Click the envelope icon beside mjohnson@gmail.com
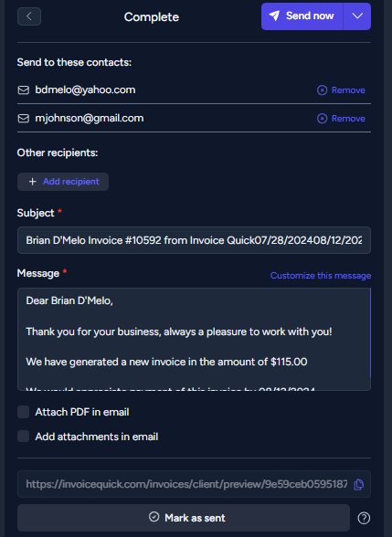The image size is (392, 537). pyautogui.click(x=24, y=119)
